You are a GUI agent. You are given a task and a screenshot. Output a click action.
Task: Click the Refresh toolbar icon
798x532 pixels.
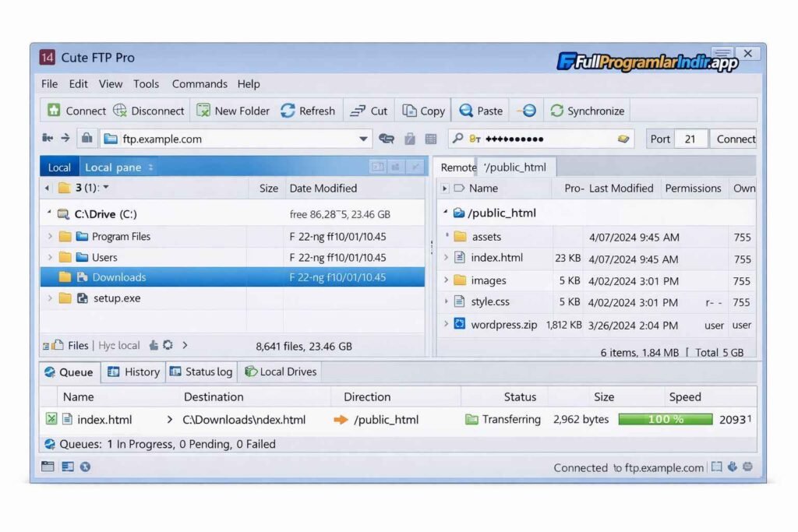(288, 111)
